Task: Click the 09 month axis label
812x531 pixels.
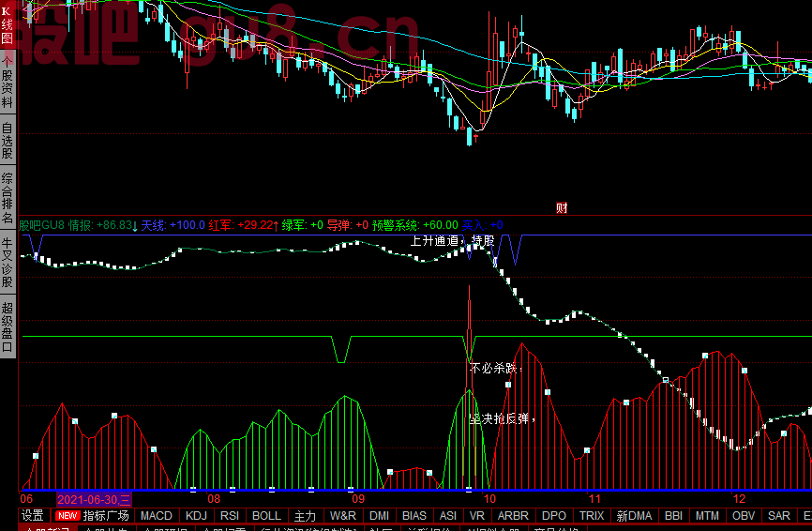Action: (x=358, y=499)
